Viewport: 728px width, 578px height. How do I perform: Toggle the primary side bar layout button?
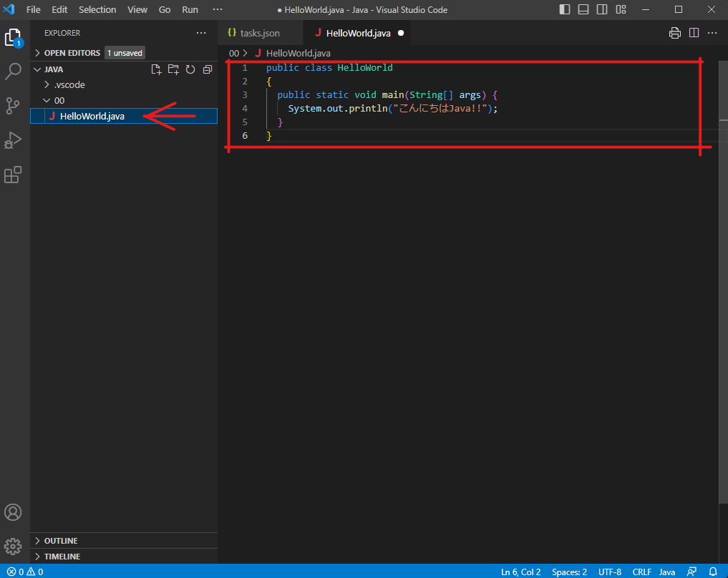pyautogui.click(x=566, y=9)
